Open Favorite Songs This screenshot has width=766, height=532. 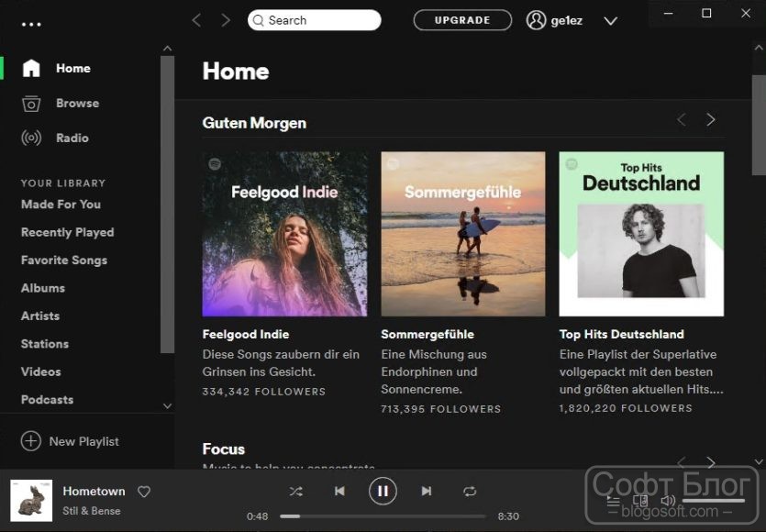pyautogui.click(x=64, y=260)
